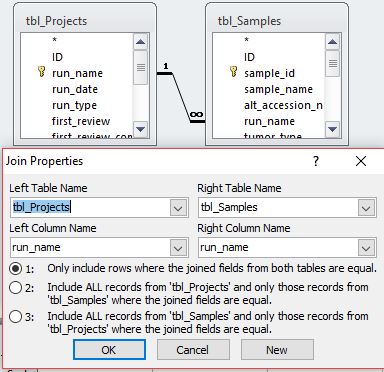Click the up arrow in tbl_Projects field list
Screen dimensions: 384x372
(140, 42)
